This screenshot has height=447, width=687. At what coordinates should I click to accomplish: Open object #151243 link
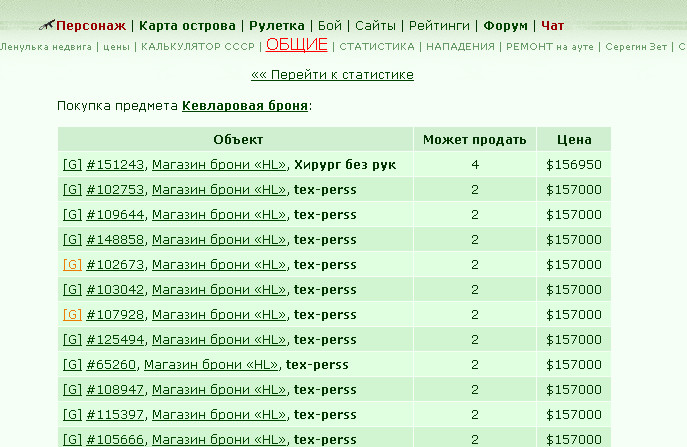pyautogui.click(x=115, y=165)
